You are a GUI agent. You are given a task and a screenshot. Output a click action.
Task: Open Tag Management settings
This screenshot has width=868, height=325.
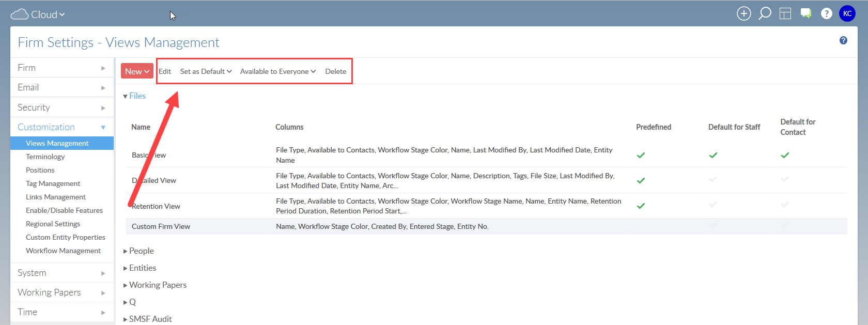(x=53, y=183)
